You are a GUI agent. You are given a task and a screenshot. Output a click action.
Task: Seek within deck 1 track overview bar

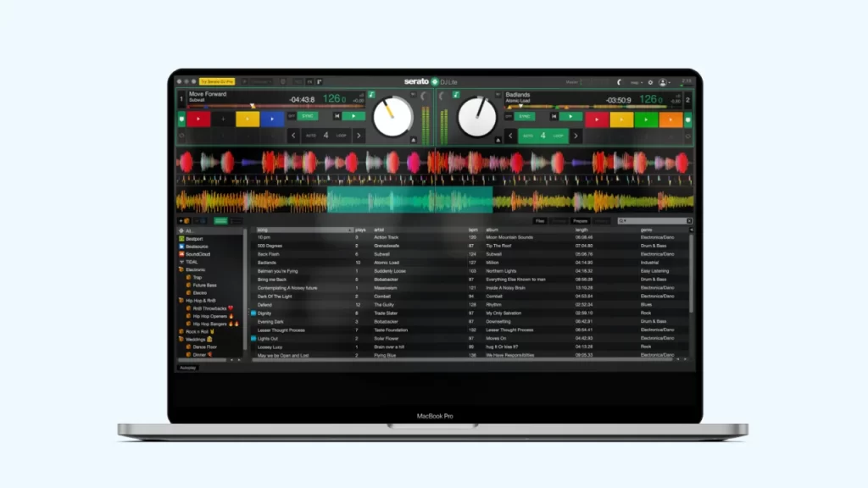pos(275,106)
